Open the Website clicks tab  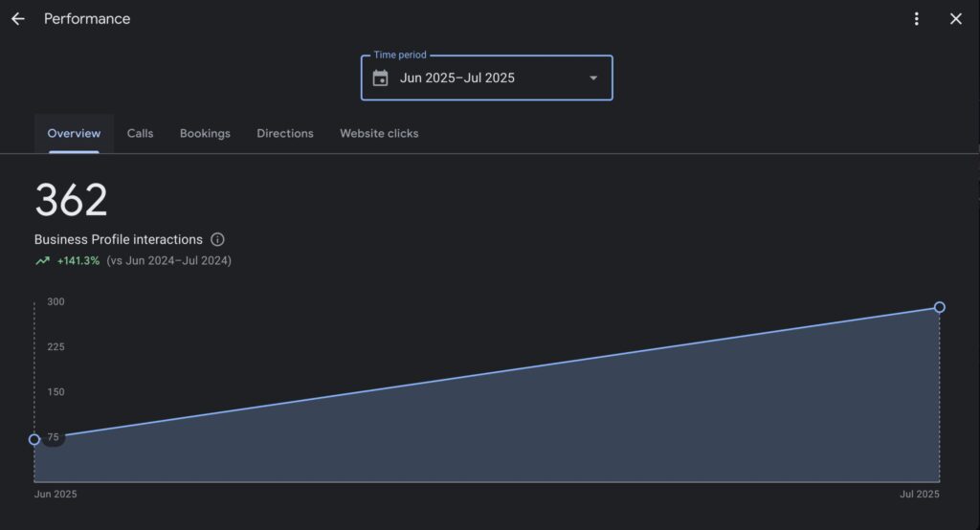click(x=379, y=133)
